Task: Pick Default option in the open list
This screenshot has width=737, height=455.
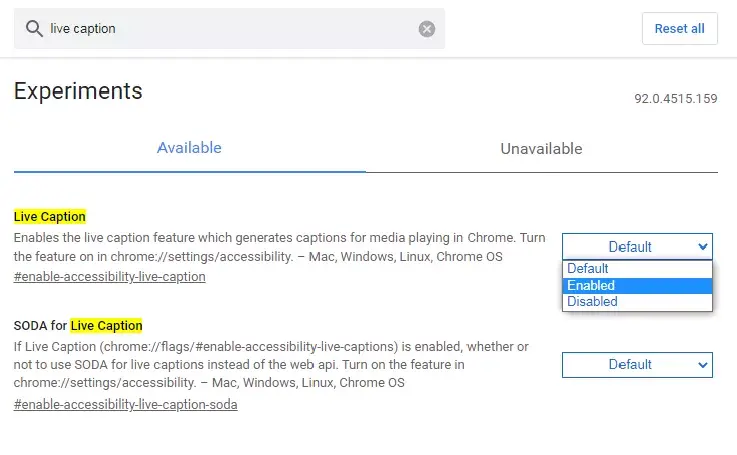Action: 637,268
